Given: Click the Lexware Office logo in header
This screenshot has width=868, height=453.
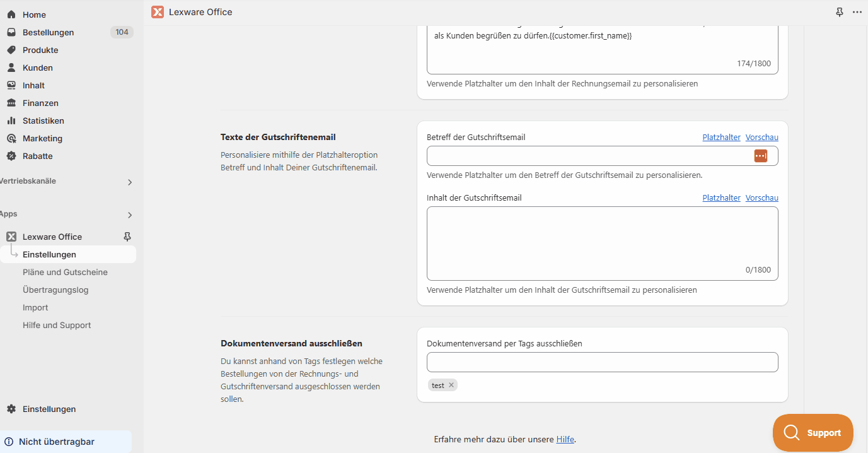Looking at the screenshot, I should pyautogui.click(x=158, y=12).
